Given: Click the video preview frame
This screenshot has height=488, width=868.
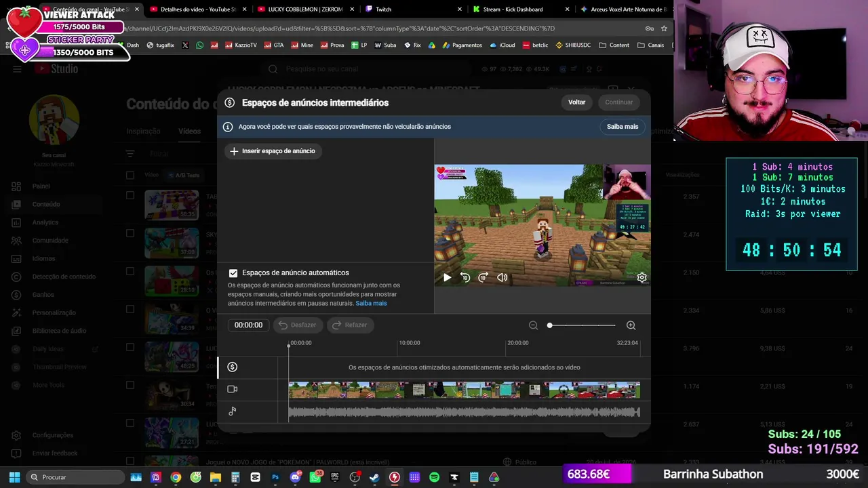Looking at the screenshot, I should (542, 225).
